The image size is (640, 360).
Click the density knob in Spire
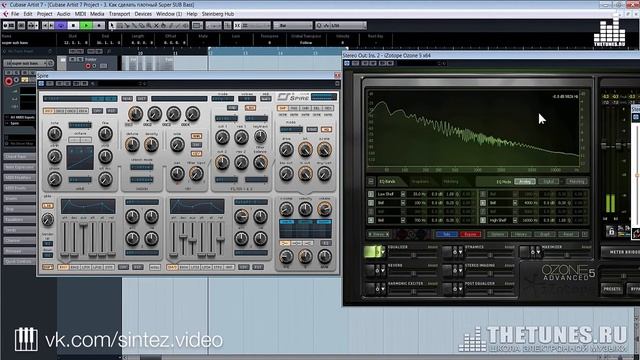151,144
